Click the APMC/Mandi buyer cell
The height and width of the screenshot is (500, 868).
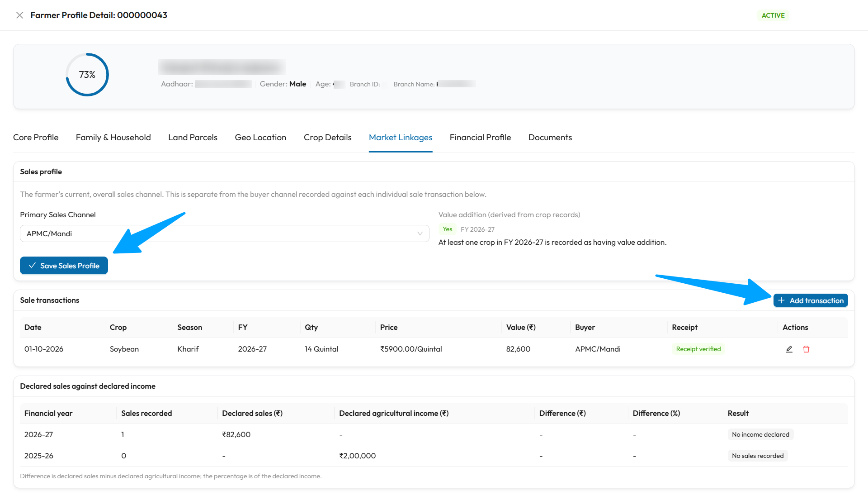[x=598, y=349]
